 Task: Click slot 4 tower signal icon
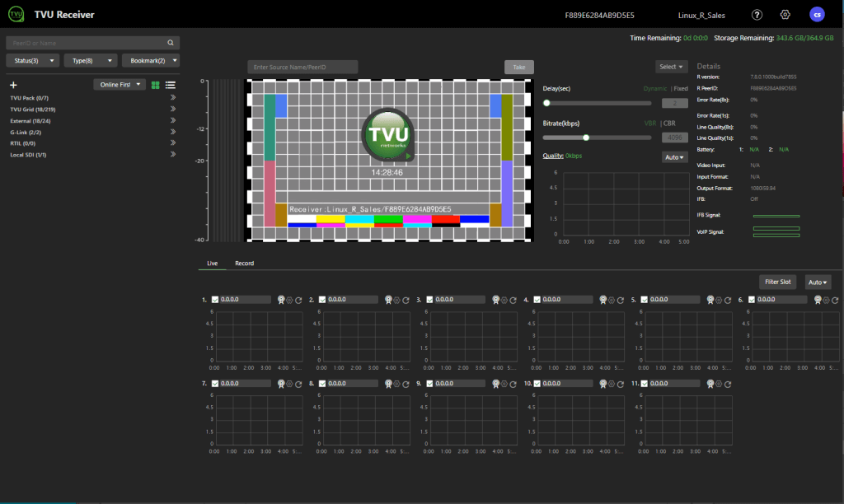click(x=603, y=300)
